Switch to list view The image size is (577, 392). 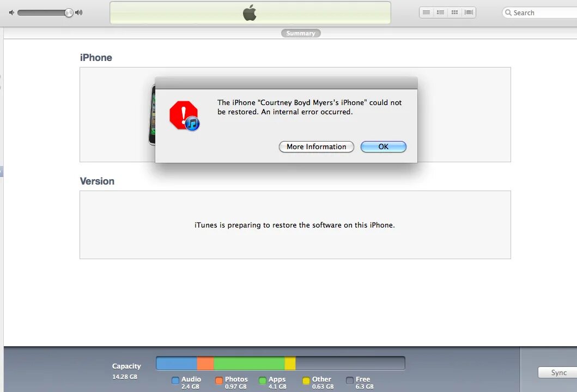point(426,12)
